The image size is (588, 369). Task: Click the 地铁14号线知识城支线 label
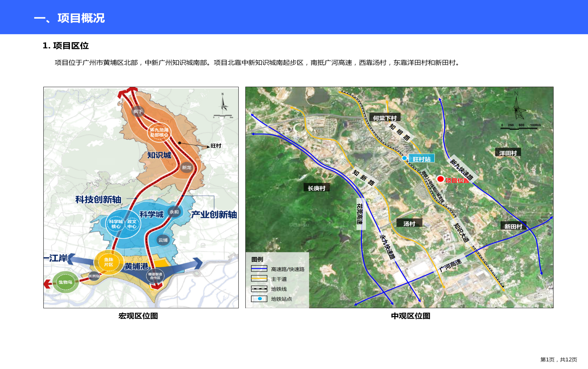(x=433, y=186)
